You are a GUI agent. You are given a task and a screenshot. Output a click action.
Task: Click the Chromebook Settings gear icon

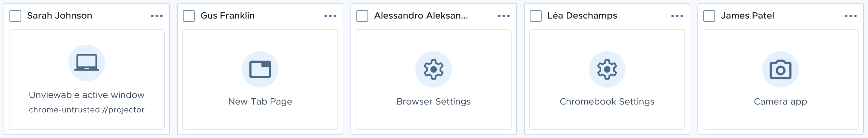click(607, 69)
